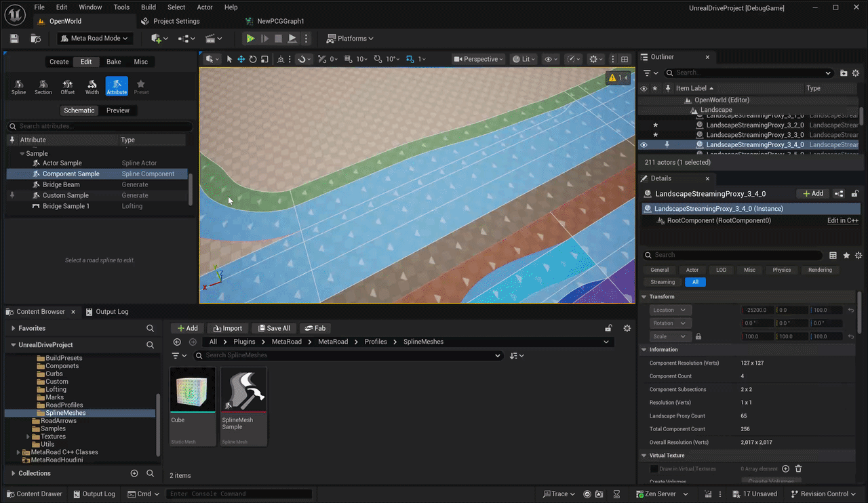Image resolution: width=868 pixels, height=503 pixels.
Task: Toggle star on LandscapeStreamingProxy_3_2_0 row
Action: 655,125
